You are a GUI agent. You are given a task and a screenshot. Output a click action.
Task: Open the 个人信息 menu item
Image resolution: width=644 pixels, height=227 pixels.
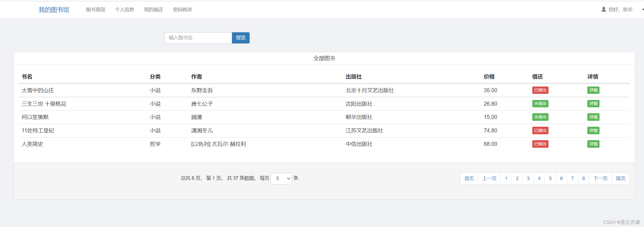(x=124, y=10)
